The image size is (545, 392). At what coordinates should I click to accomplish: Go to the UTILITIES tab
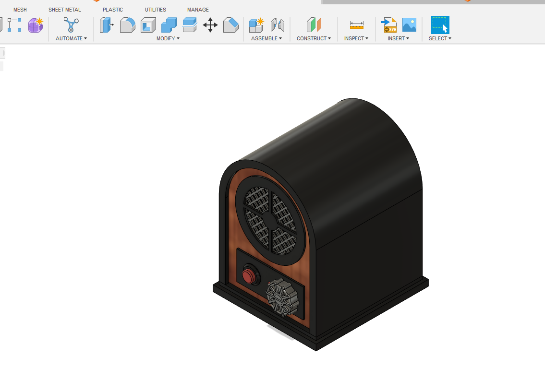click(x=156, y=10)
